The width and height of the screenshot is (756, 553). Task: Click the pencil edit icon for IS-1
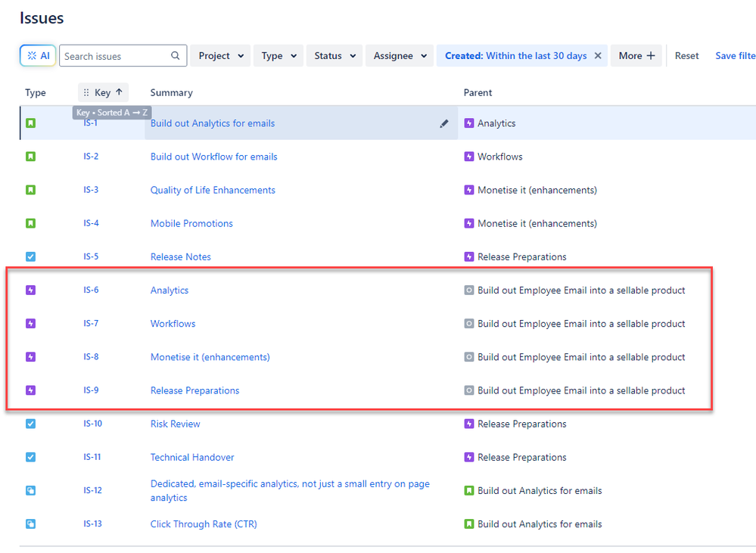click(x=444, y=124)
